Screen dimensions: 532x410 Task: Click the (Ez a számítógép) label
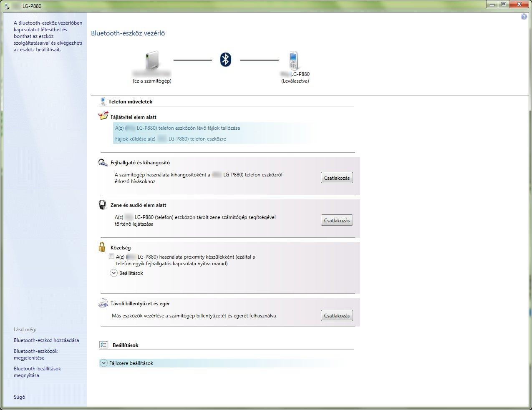152,81
